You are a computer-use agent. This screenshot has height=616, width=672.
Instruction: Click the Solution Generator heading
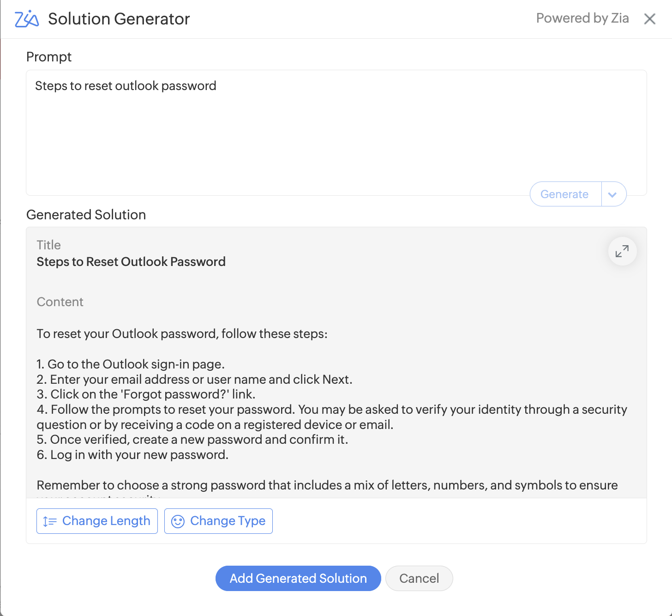click(x=119, y=19)
